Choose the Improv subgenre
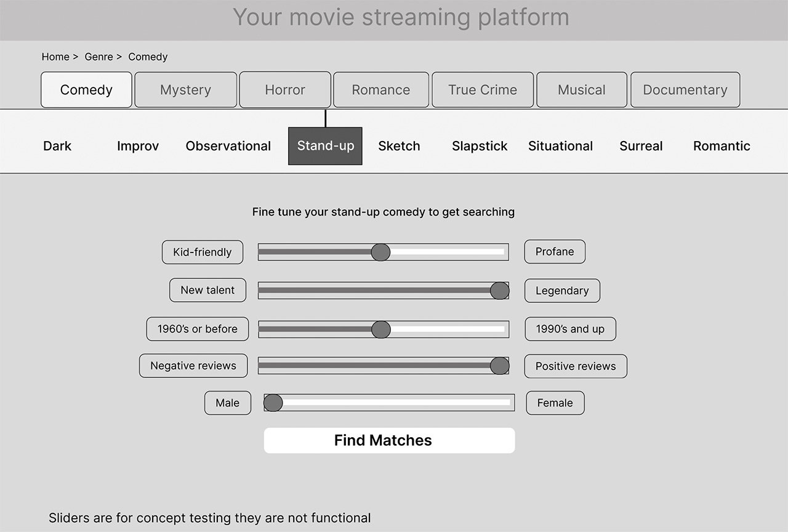788x532 pixels. coord(138,146)
